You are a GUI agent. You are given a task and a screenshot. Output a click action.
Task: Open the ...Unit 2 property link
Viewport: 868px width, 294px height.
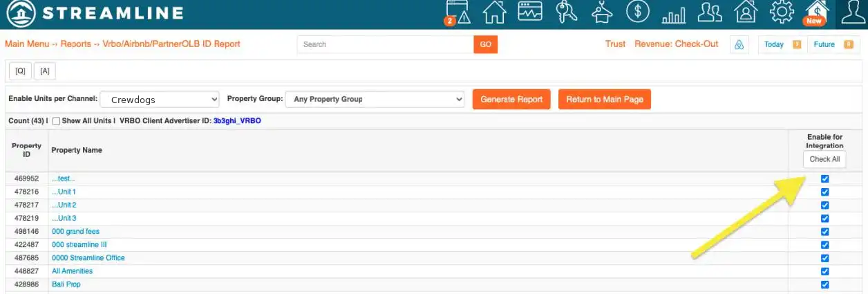point(64,205)
